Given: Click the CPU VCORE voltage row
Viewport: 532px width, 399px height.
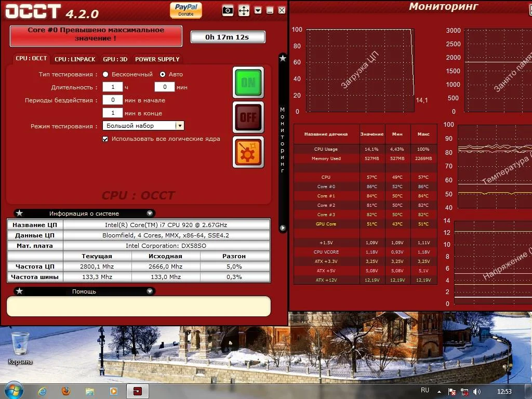Looking at the screenshot, I should [365, 252].
